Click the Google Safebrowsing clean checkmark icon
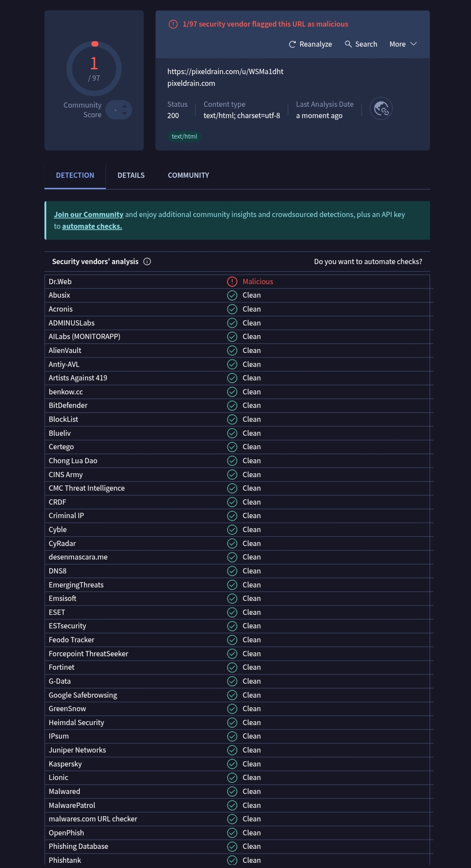 tap(232, 695)
